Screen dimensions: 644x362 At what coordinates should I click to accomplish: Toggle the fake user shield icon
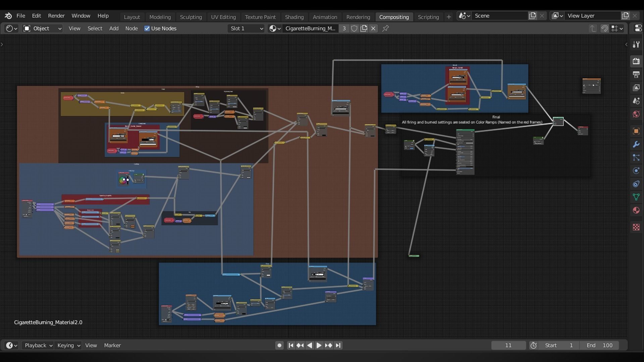[x=354, y=28]
